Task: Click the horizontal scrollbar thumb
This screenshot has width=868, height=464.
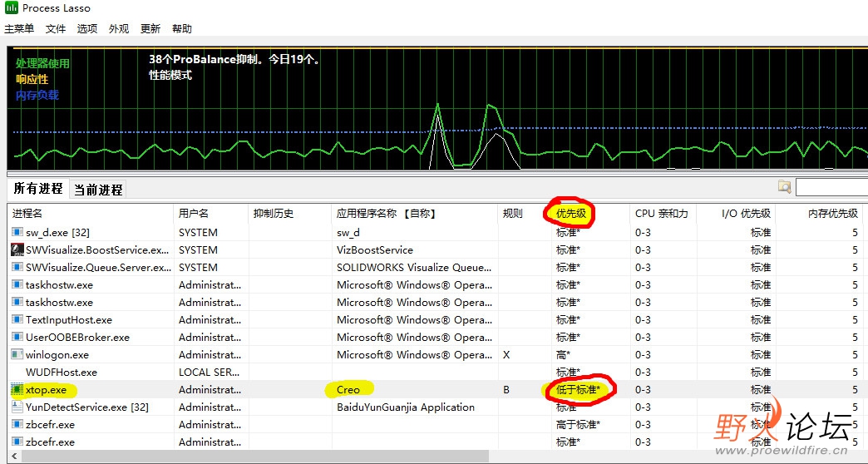Action: [255, 457]
